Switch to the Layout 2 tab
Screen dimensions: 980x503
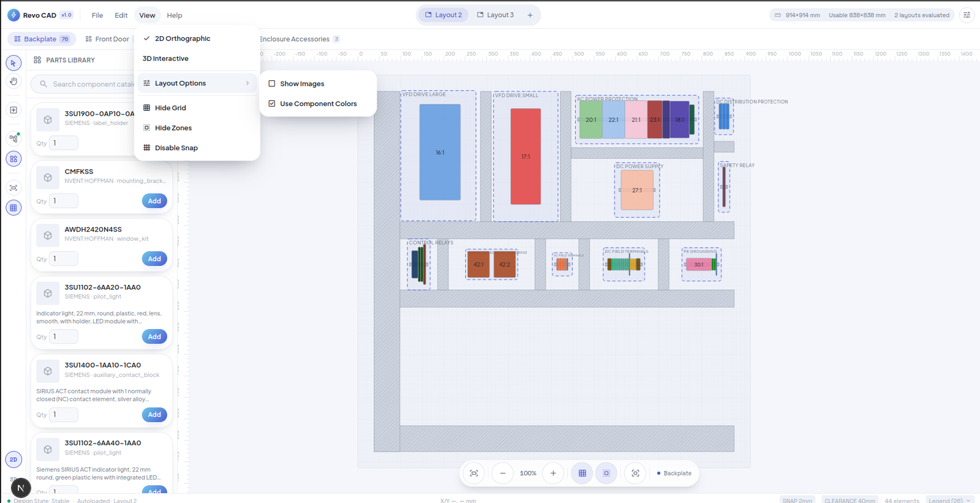[x=443, y=15]
